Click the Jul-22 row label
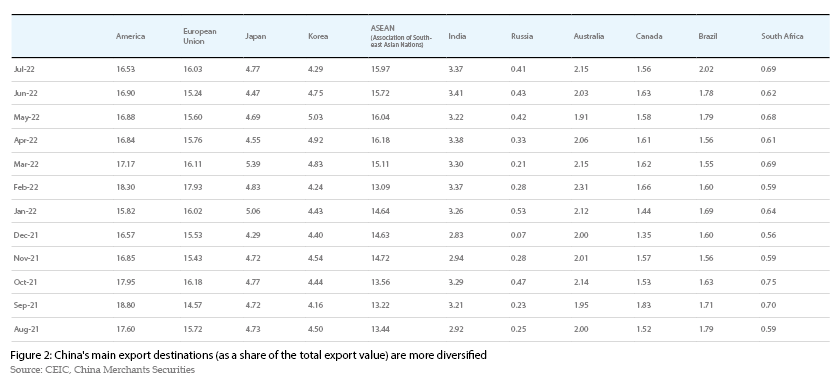 [x=24, y=69]
